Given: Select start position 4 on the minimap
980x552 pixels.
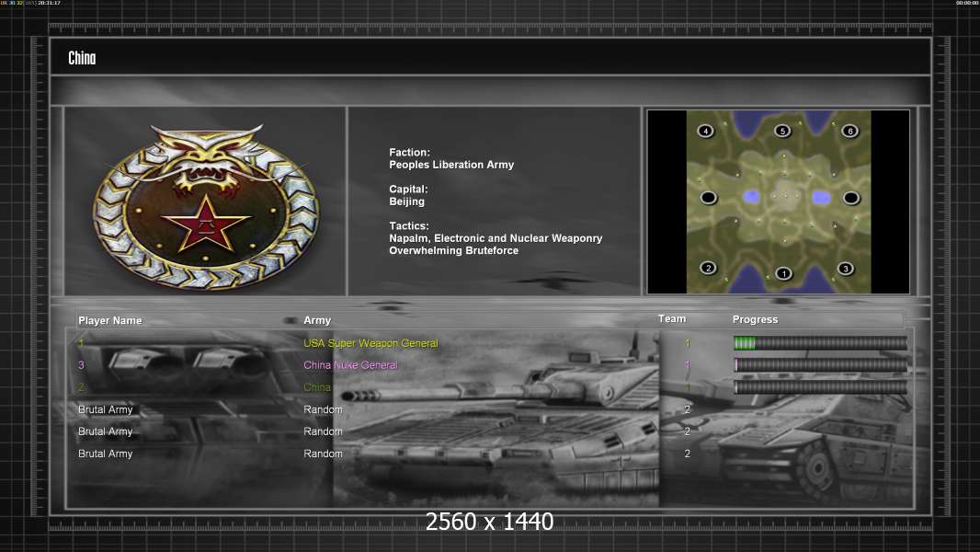Looking at the screenshot, I should [x=706, y=131].
